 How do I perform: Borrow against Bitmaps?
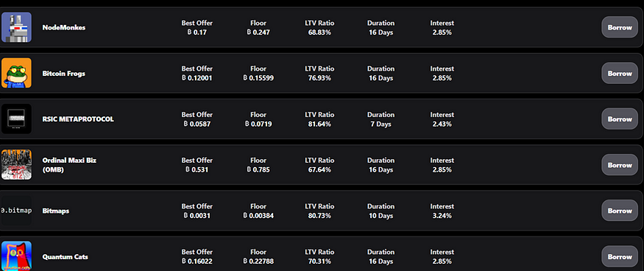point(620,211)
